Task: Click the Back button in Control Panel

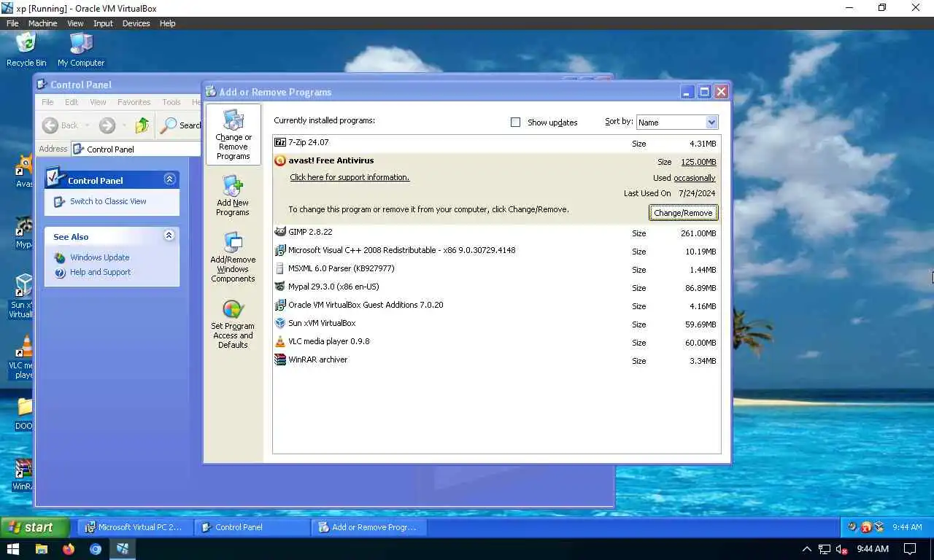Action: (61, 125)
